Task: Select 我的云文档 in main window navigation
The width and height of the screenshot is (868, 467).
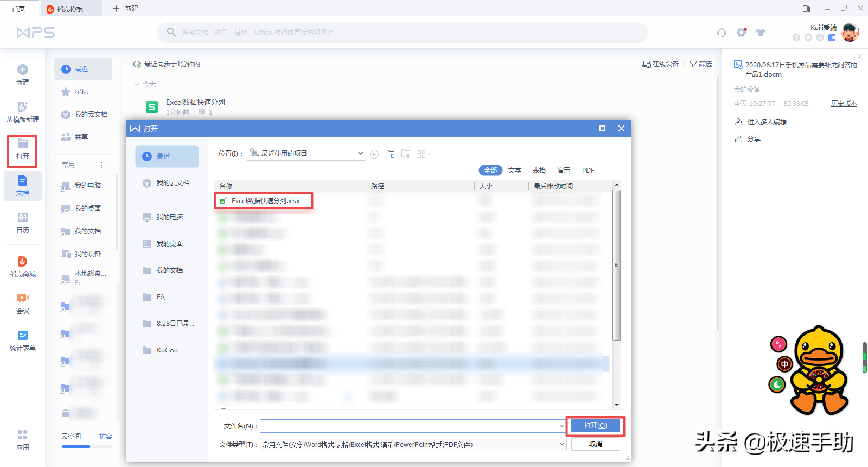Action: pyautogui.click(x=83, y=115)
